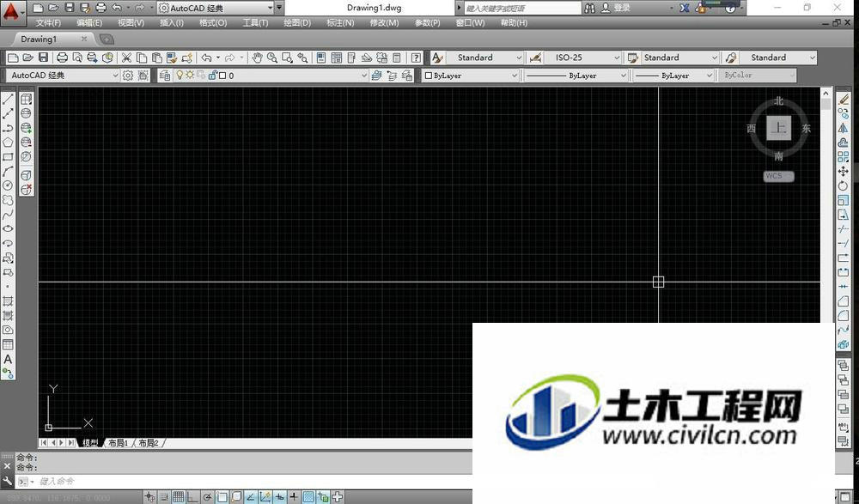
Task: Toggle Grid Display in status bar
Action: click(x=178, y=497)
